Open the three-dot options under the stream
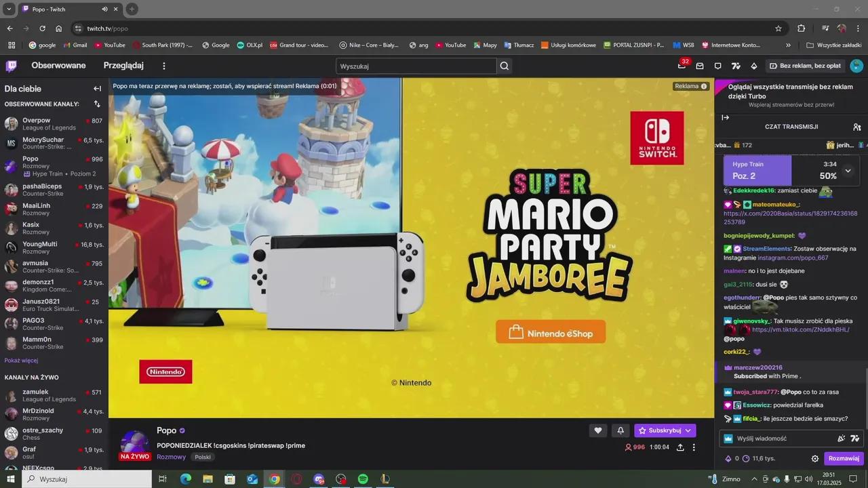 click(x=694, y=447)
